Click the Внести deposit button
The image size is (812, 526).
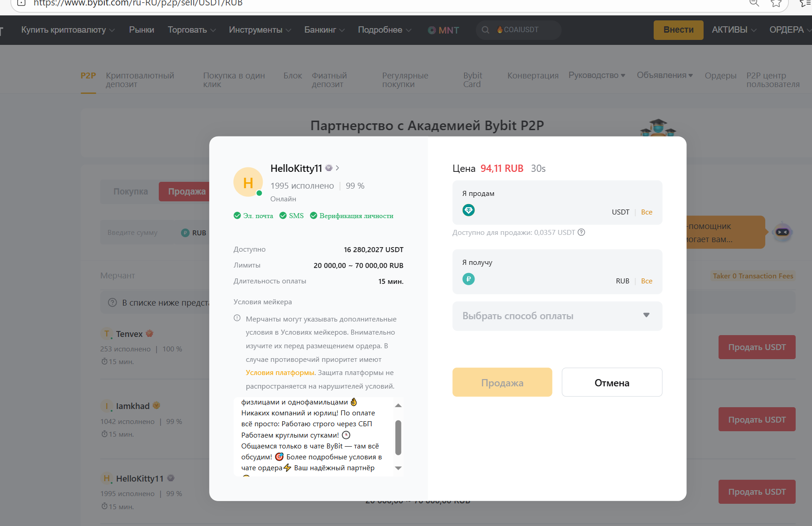679,30
